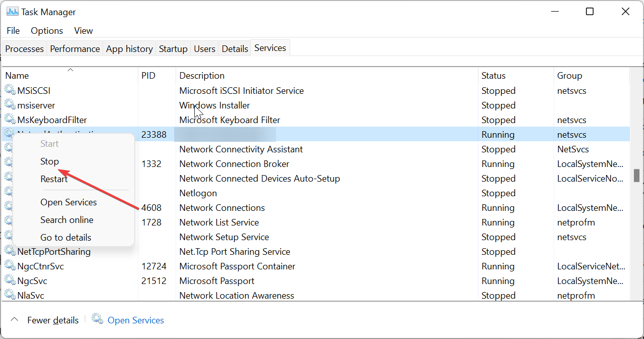Viewport: 644px width, 339px height.
Task: Select Open Services in the context menu
Action: (69, 202)
